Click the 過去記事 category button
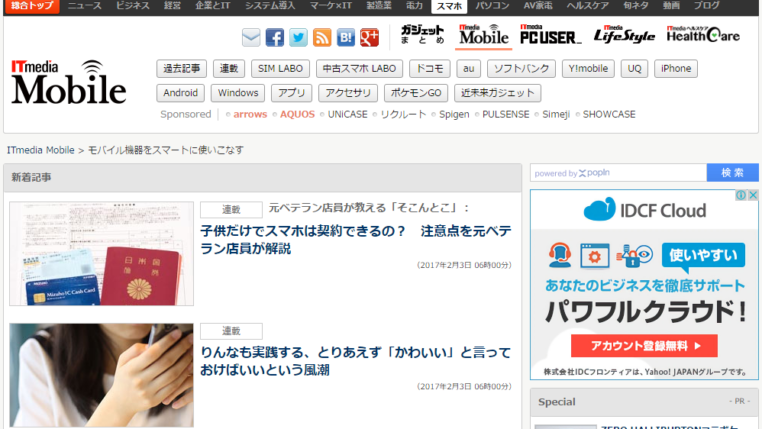762x429 pixels. tap(181, 69)
